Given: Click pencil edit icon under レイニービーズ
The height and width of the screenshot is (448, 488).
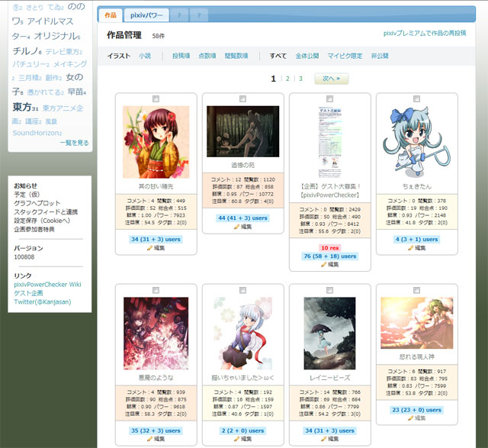Looking at the screenshot, I should click(323, 439).
